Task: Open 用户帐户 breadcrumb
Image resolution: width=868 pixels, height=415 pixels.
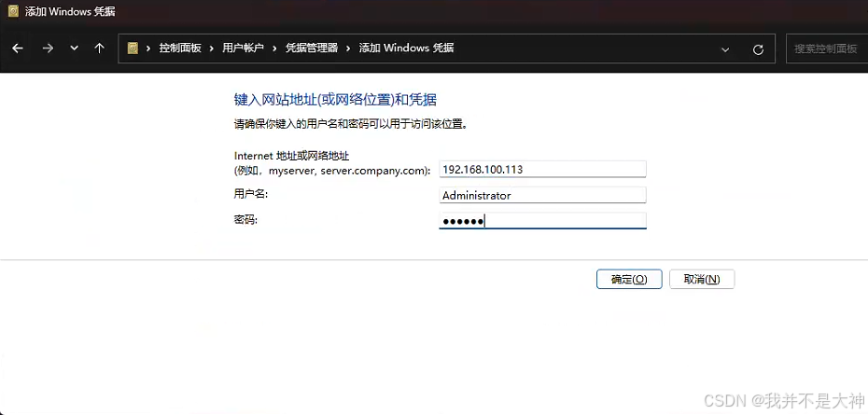Action: pyautogui.click(x=243, y=48)
